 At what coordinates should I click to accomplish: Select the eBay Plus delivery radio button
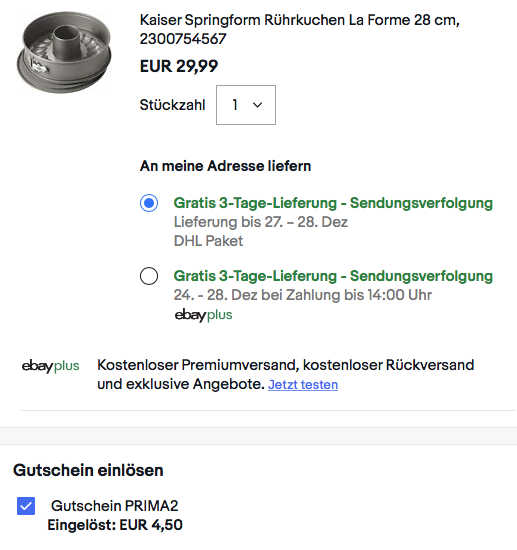[149, 276]
